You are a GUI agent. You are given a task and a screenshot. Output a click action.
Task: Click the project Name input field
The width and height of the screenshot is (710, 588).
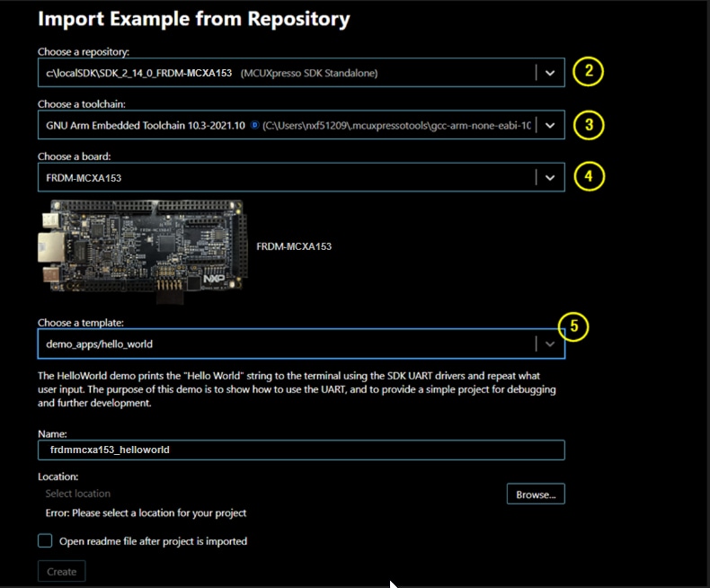click(x=301, y=450)
